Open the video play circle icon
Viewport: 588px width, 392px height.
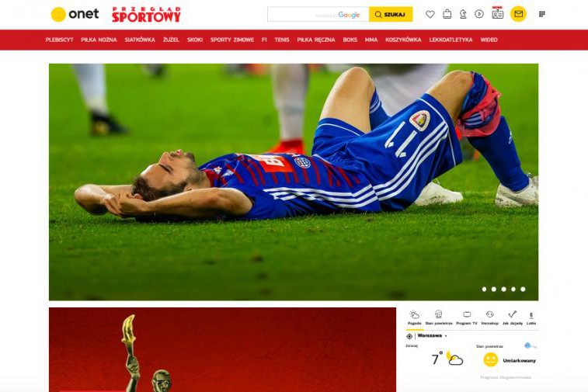[x=479, y=14]
